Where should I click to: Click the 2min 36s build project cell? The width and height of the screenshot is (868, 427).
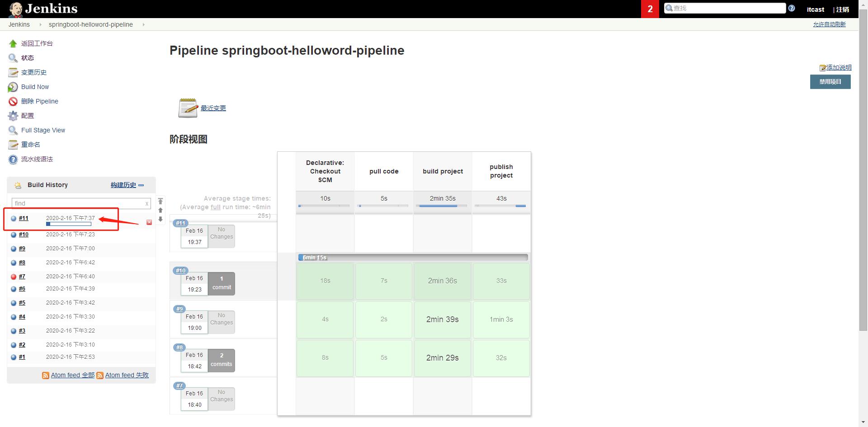[x=443, y=281]
